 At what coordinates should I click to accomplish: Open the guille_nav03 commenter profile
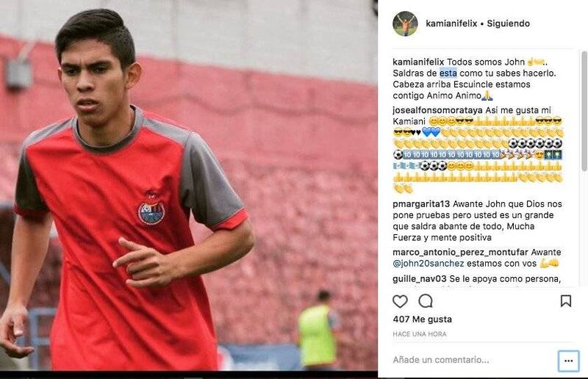coord(420,279)
